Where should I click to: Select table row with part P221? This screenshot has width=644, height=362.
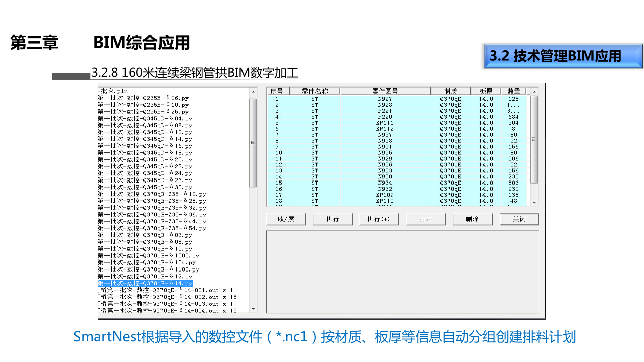click(x=396, y=111)
